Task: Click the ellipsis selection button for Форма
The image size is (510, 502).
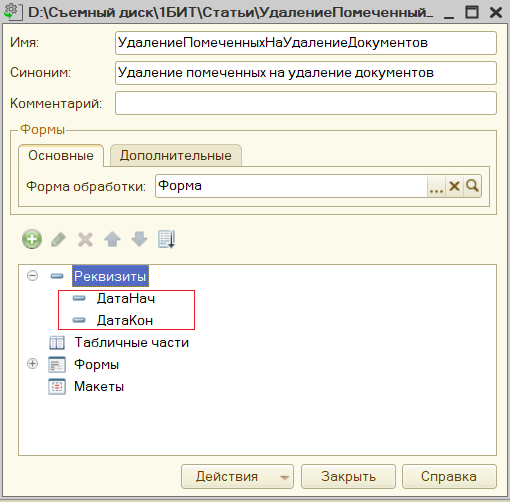Action: coord(436,186)
